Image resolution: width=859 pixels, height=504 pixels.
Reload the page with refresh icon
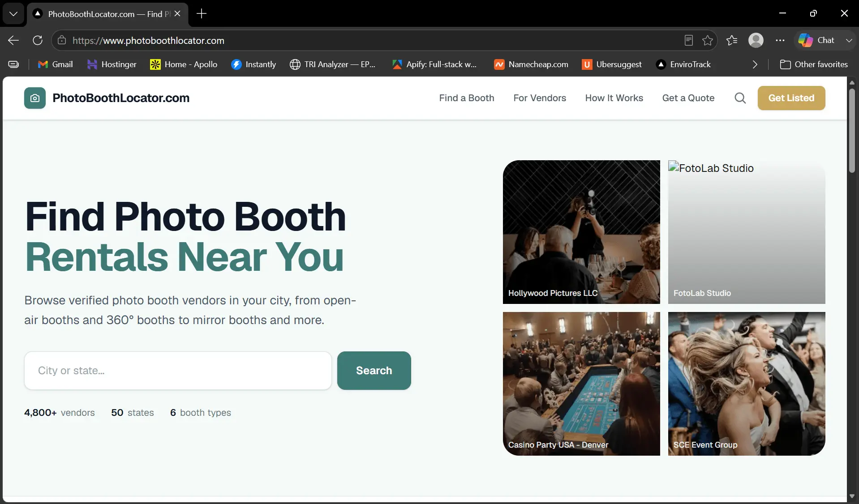pyautogui.click(x=38, y=40)
